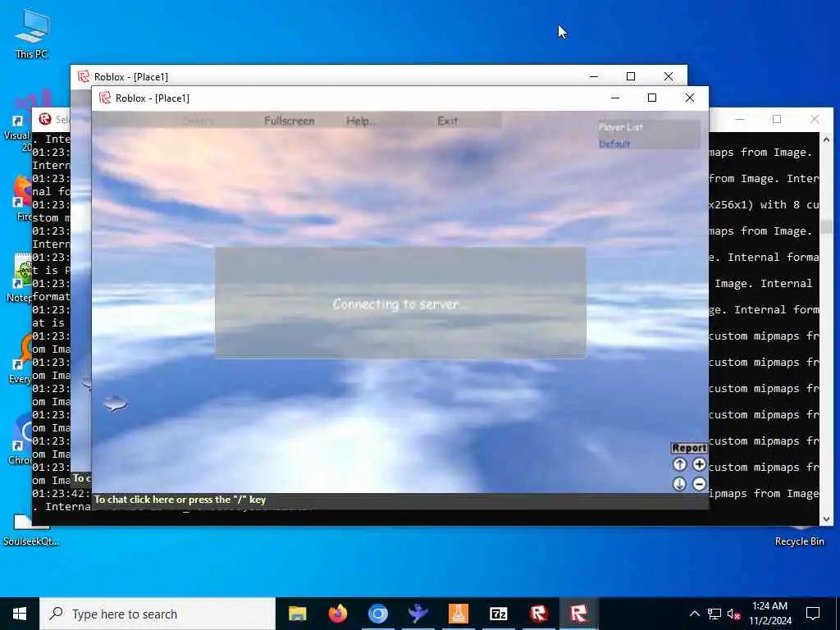The image size is (840, 630).
Task: Click the camera tilt down arrow icon
Action: [x=679, y=484]
